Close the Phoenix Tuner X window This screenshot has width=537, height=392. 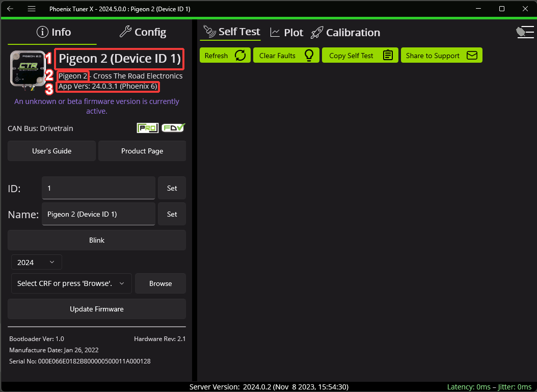(525, 9)
